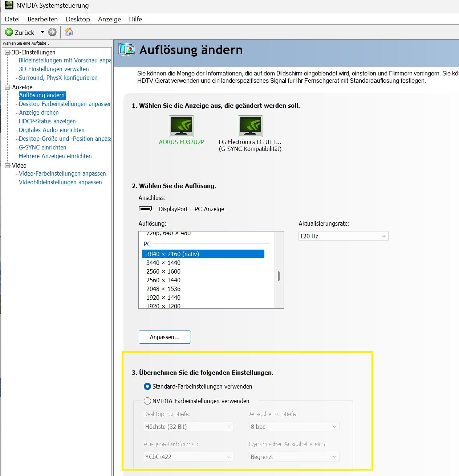Image resolution: width=459 pixels, height=476 pixels.
Task: Open Bildeinstellungen mit Vorschau anpassen
Action: tap(65, 61)
